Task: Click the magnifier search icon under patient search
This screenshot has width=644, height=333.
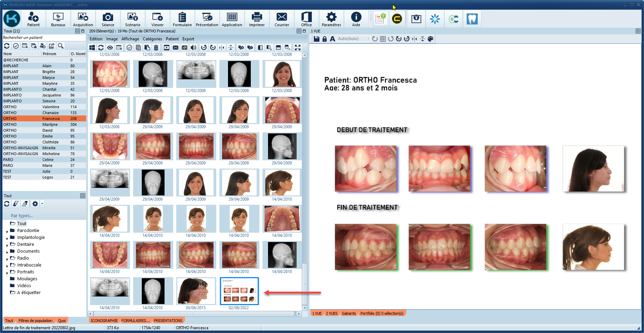Action: click(x=61, y=46)
